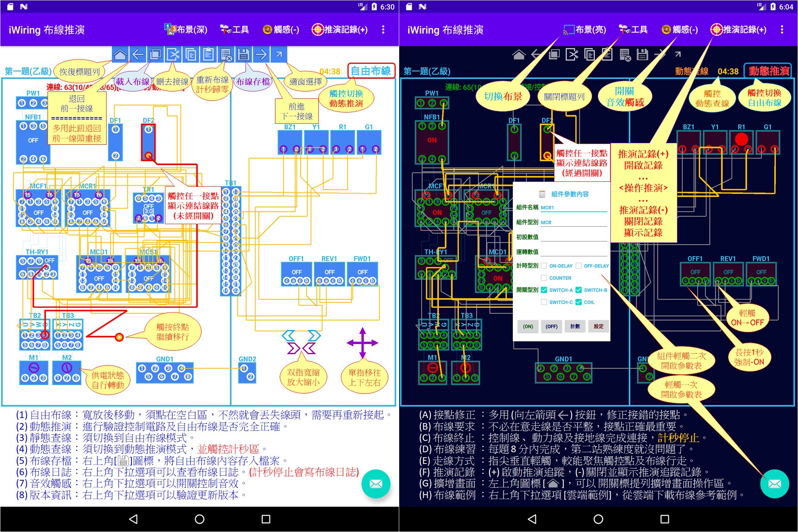
Task: Tap the teal mail button on dark screen
Action: point(774,484)
